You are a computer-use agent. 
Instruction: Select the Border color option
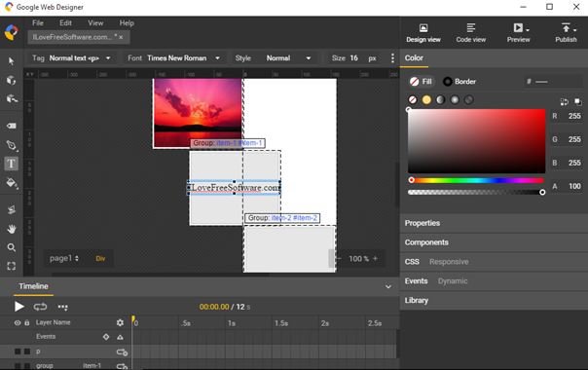[459, 82]
